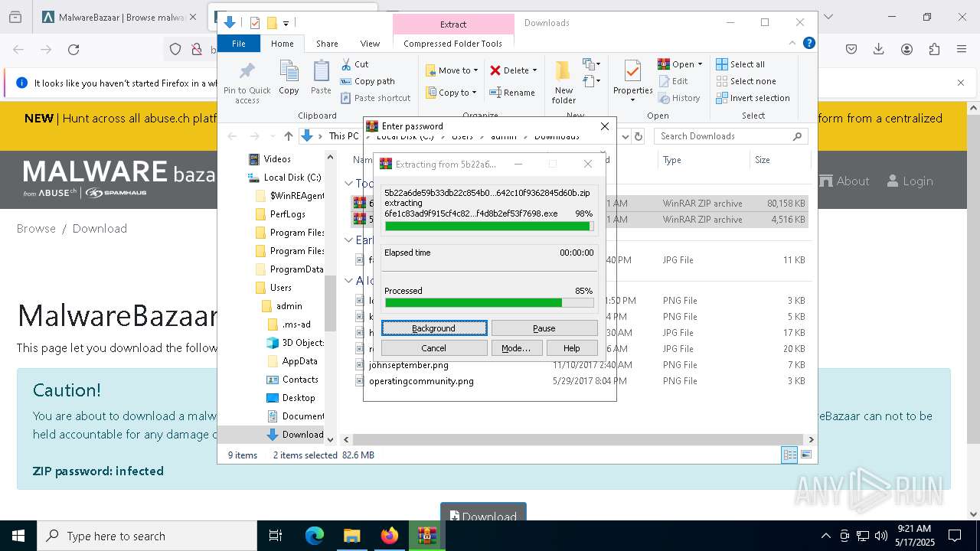
Task: Click Edit in the Open group
Action: [x=673, y=81]
